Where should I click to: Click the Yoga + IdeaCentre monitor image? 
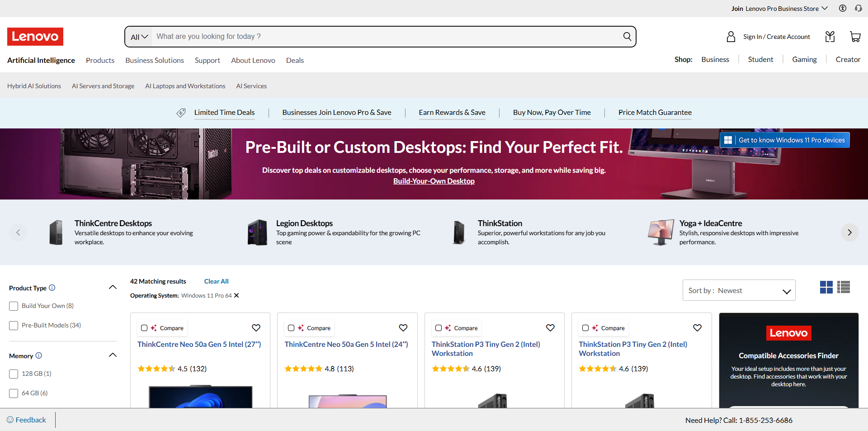pyautogui.click(x=661, y=232)
